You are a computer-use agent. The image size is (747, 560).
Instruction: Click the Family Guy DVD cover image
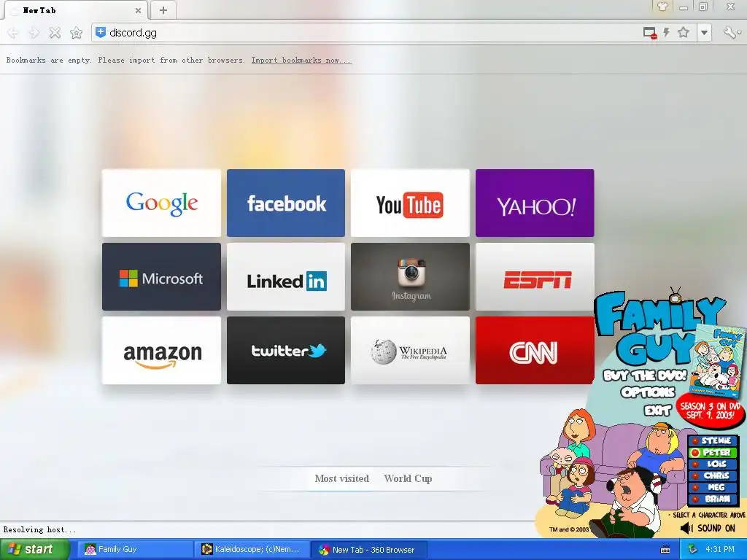(x=719, y=362)
